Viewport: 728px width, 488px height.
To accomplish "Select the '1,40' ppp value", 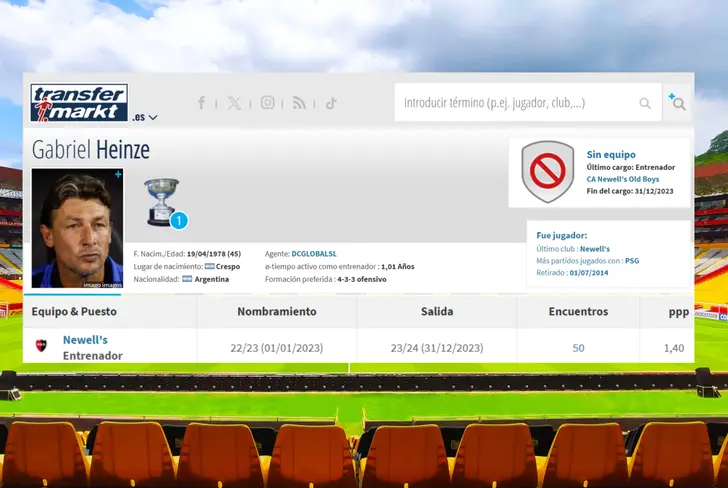I will tap(674, 348).
